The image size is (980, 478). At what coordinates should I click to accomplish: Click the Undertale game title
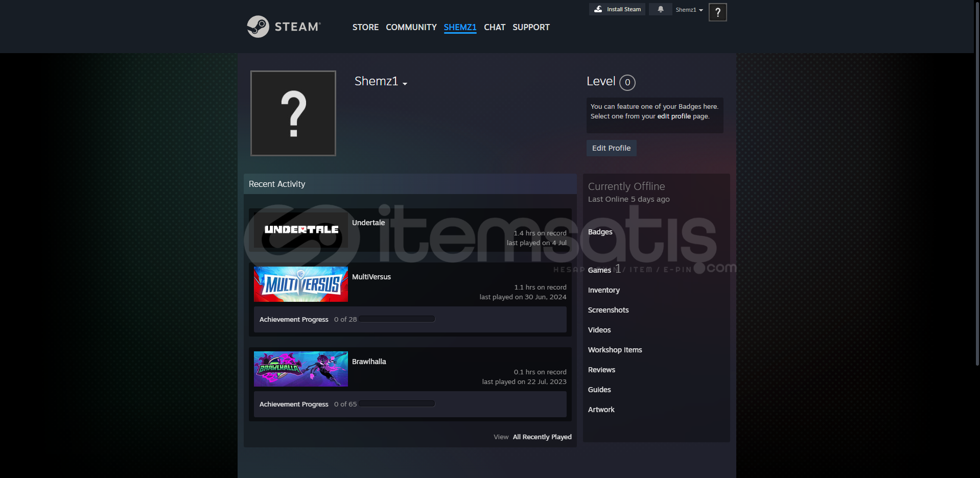point(368,223)
